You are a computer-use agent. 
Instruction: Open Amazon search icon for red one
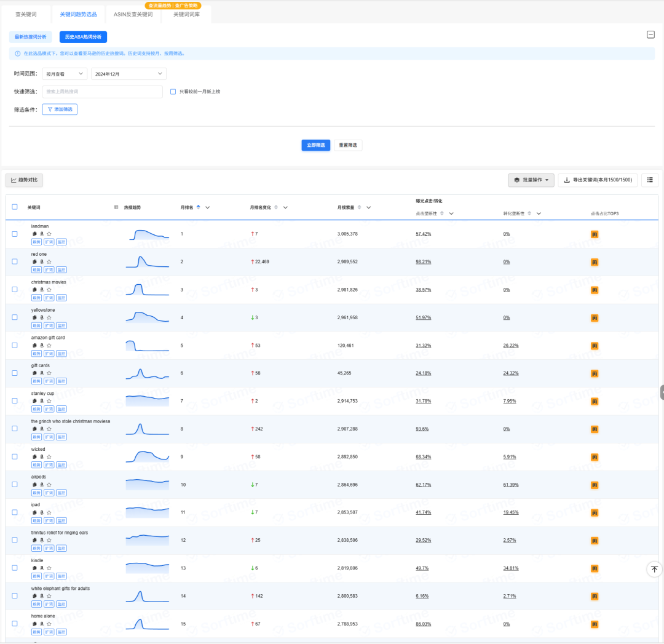(x=42, y=261)
